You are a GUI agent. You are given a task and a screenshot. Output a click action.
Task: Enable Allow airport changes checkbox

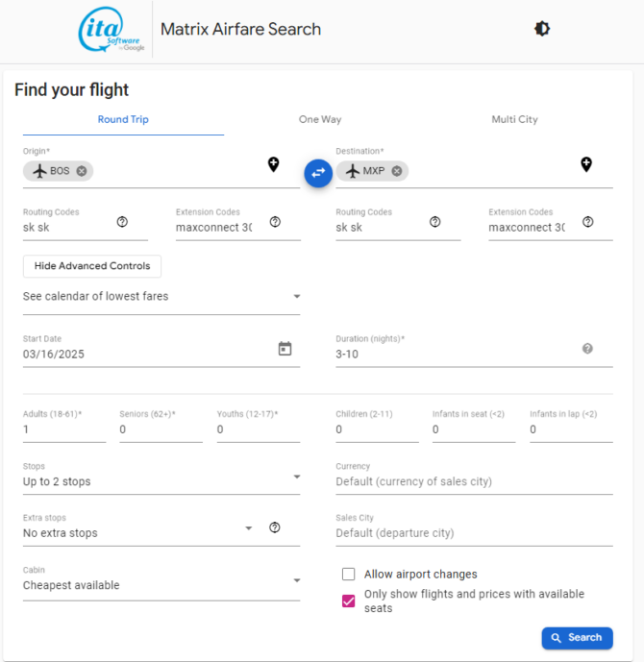(x=349, y=575)
